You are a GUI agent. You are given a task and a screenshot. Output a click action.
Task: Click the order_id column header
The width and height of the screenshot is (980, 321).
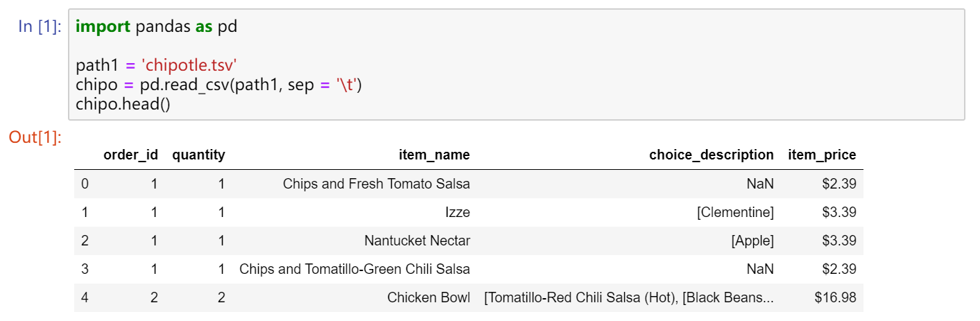pyautogui.click(x=130, y=155)
